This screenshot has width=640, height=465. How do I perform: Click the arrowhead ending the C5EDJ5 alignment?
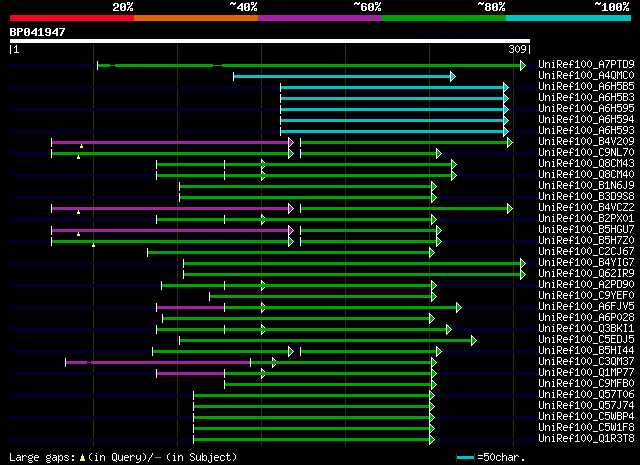(x=474, y=340)
